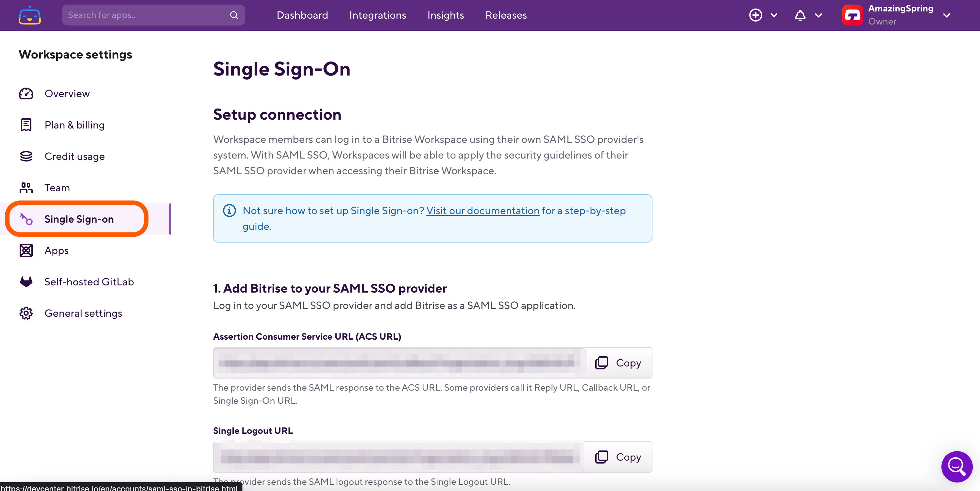Click the Bitrise robot logo
The width and height of the screenshot is (980, 491).
click(29, 15)
